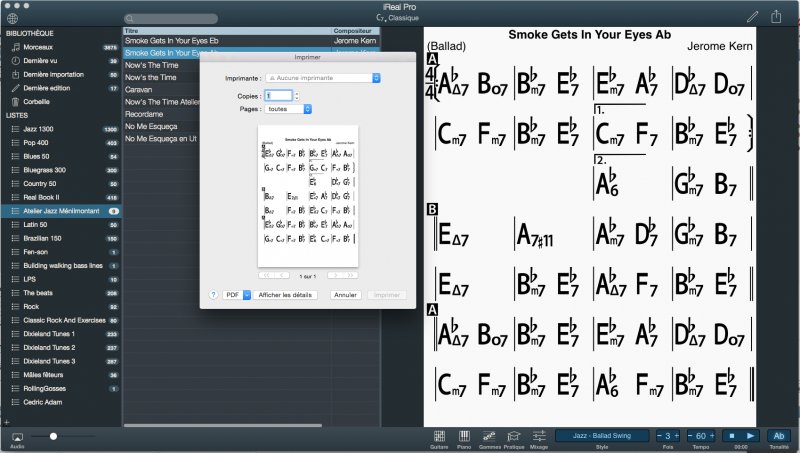The width and height of the screenshot is (800, 453).
Task: Select song No Me Esqueça en Ut
Action: (x=161, y=139)
